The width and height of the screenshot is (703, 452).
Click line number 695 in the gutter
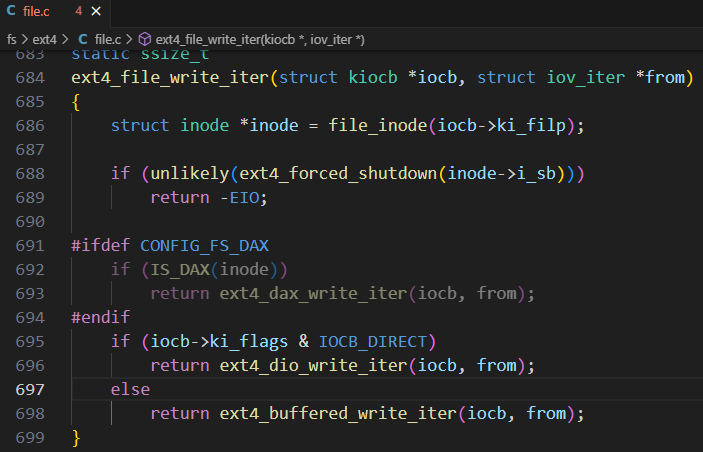(30, 342)
